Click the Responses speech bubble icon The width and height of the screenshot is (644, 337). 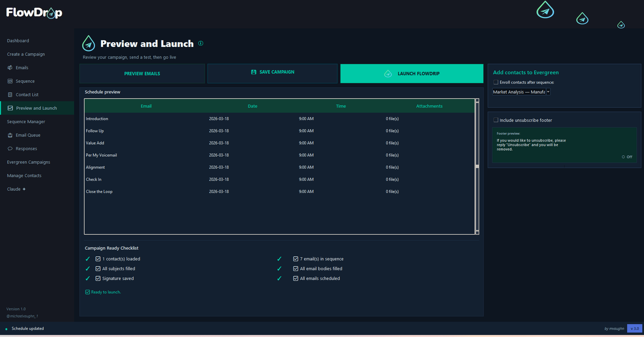click(10, 149)
